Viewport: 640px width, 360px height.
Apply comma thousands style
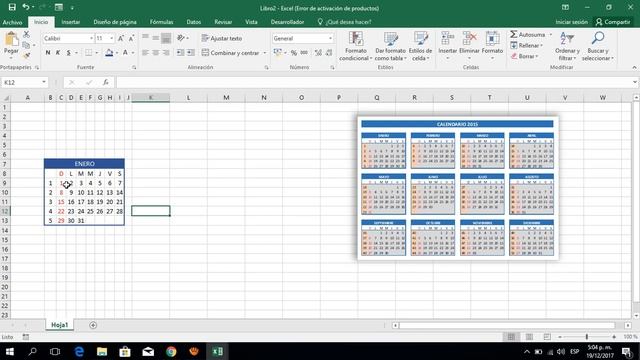[304, 53]
